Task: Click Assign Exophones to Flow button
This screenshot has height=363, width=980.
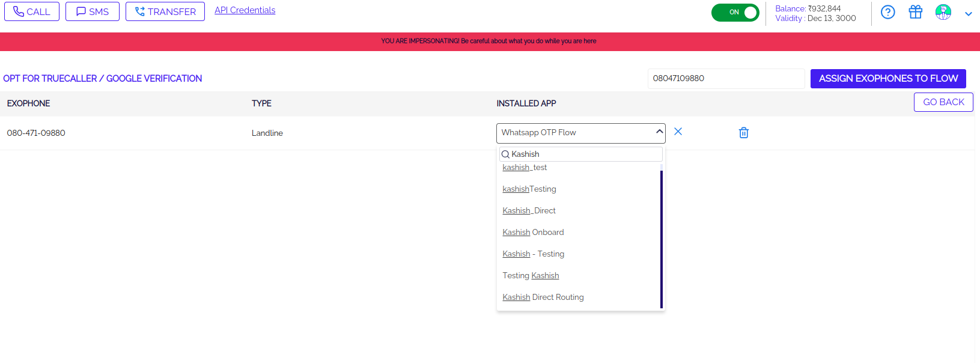Action: pos(888,79)
